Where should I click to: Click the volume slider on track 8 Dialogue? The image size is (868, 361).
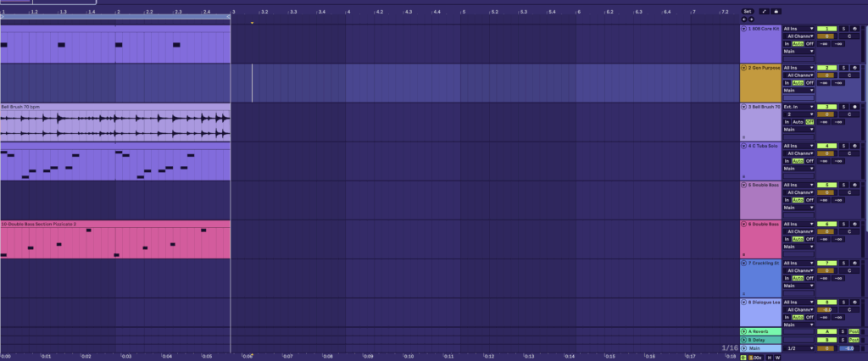tap(826, 309)
